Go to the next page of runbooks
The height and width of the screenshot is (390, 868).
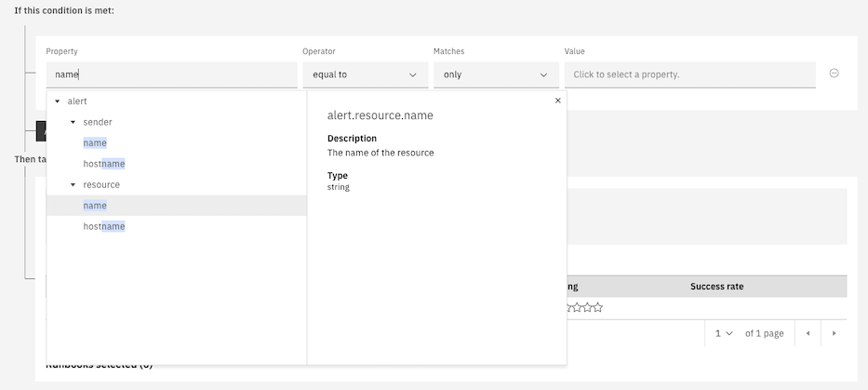pyautogui.click(x=834, y=333)
